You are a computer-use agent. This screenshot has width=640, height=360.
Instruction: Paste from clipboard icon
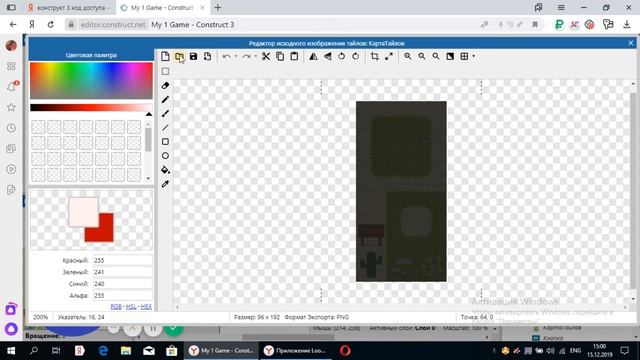(294, 56)
